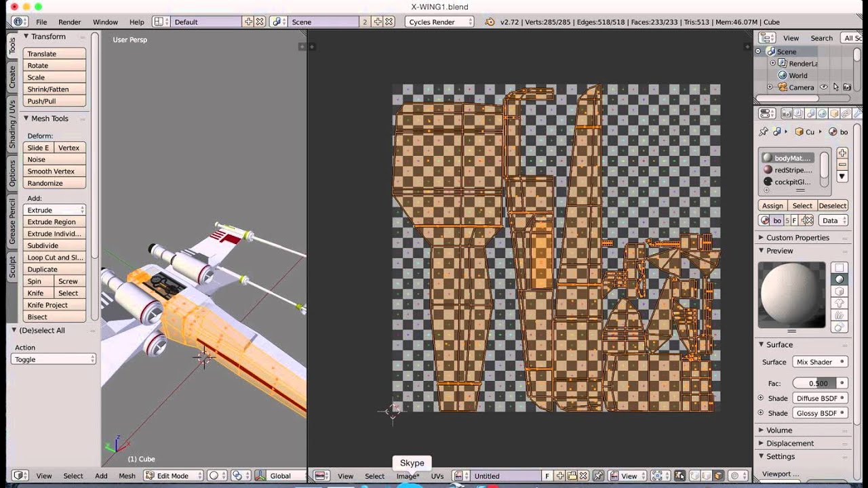The height and width of the screenshot is (488, 868).
Task: Open image file with folder icon
Action: point(572,476)
